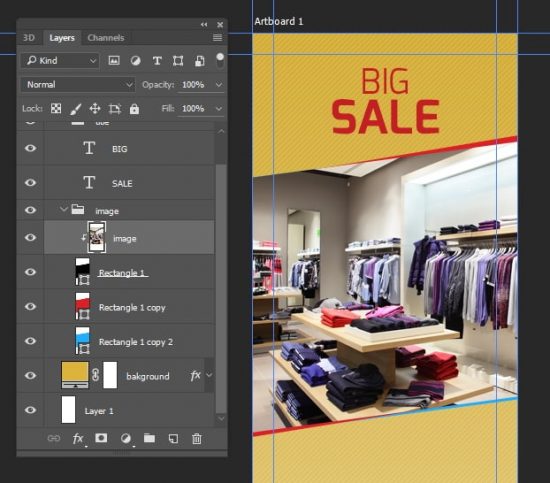Viewport: 550px width, 483px height.
Task: Click the T icon of SALE layer
Action: tap(89, 182)
